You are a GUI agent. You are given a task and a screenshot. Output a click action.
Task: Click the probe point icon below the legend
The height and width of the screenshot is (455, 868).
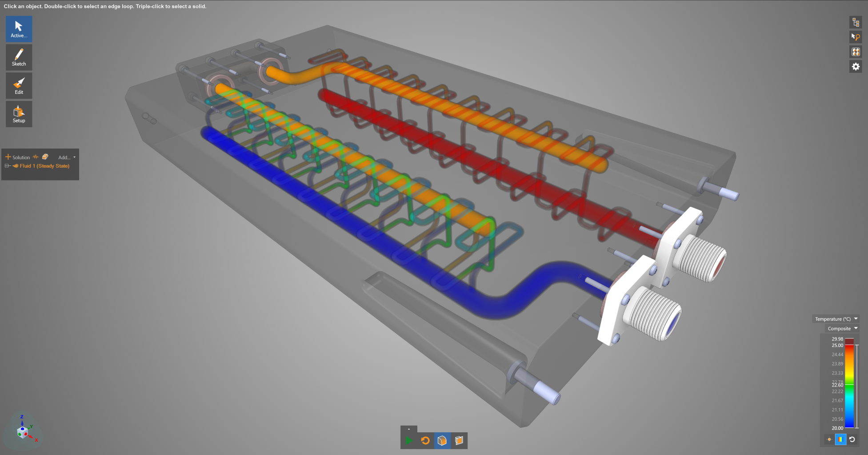(829, 439)
